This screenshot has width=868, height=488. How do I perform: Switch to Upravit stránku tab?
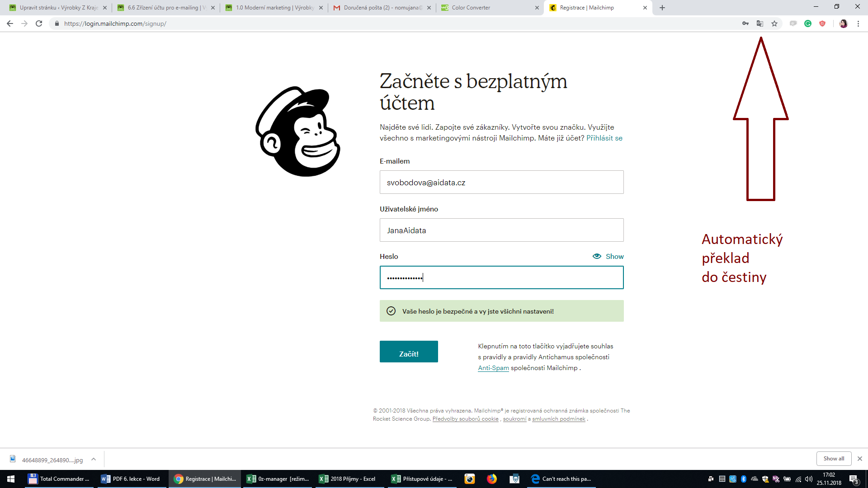pos(58,8)
